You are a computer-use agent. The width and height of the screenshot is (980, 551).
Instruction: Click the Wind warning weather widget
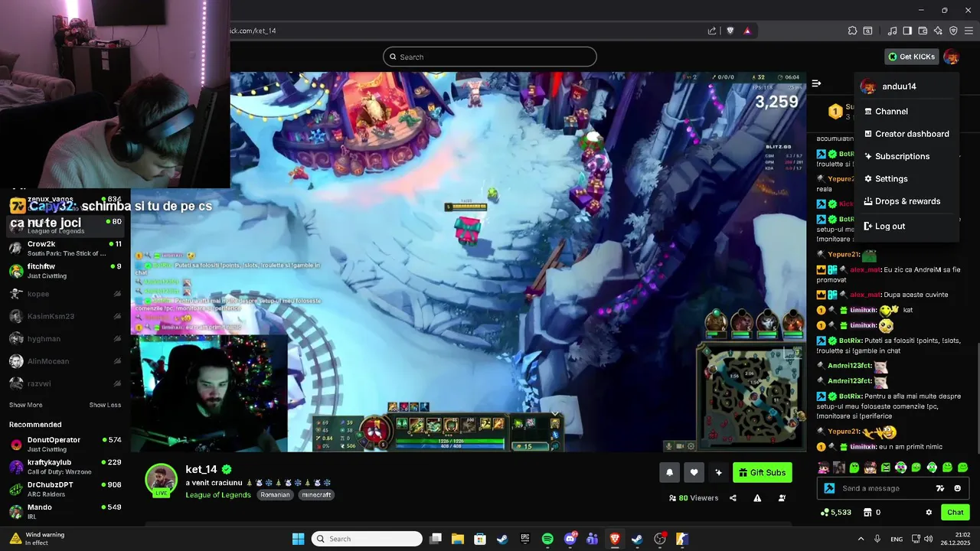click(37, 539)
